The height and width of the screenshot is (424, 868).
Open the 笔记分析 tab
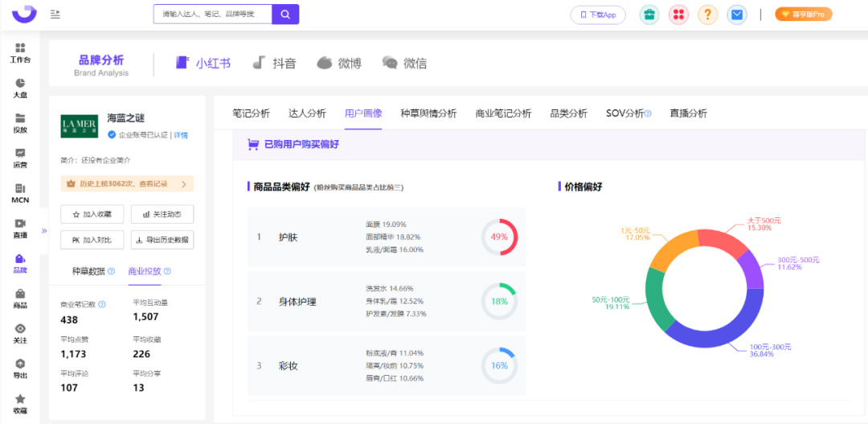pyautogui.click(x=252, y=113)
